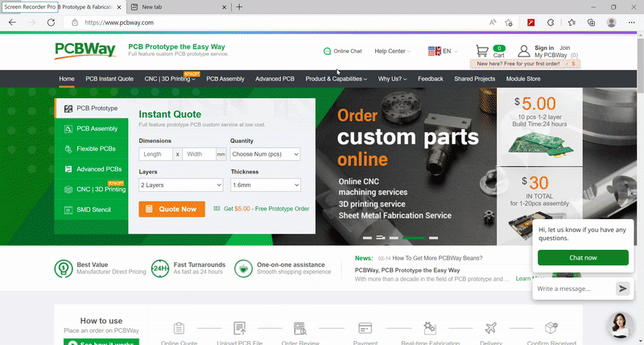Open browser Extensions puzzle icon
Screen dimensions: 644x345
551,23
